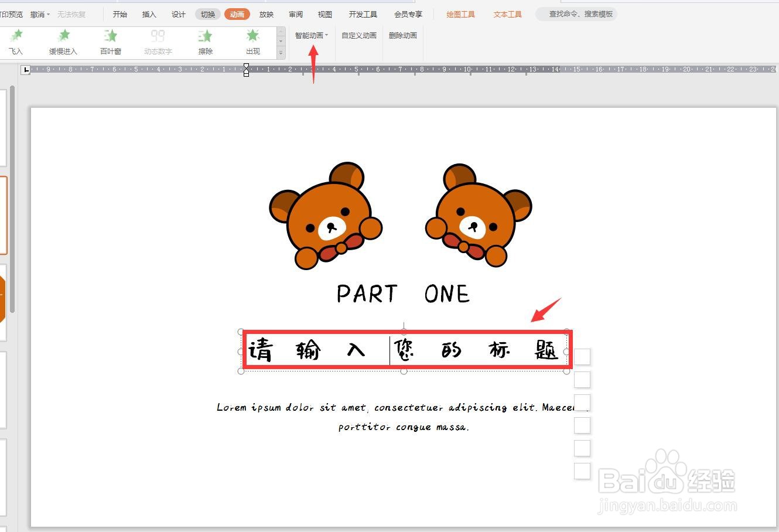Apply the 飞入 fly-in animation effect
The image size is (779, 532).
[16, 42]
